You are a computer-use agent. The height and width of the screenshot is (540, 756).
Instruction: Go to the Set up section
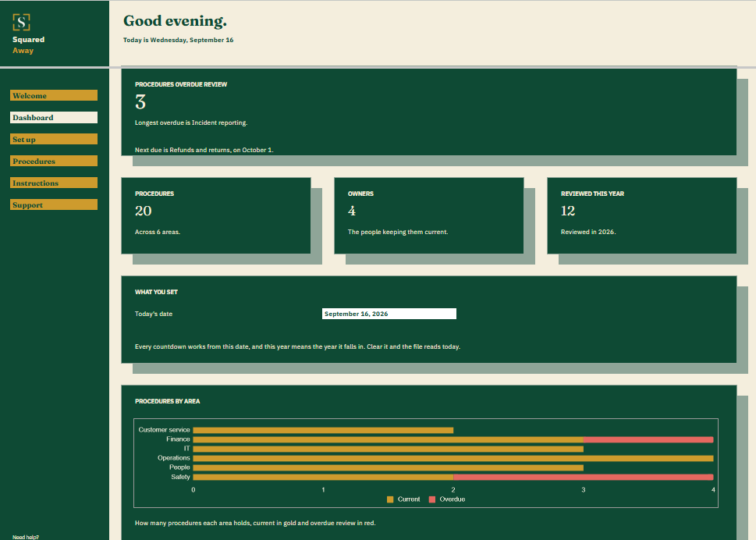coord(54,140)
